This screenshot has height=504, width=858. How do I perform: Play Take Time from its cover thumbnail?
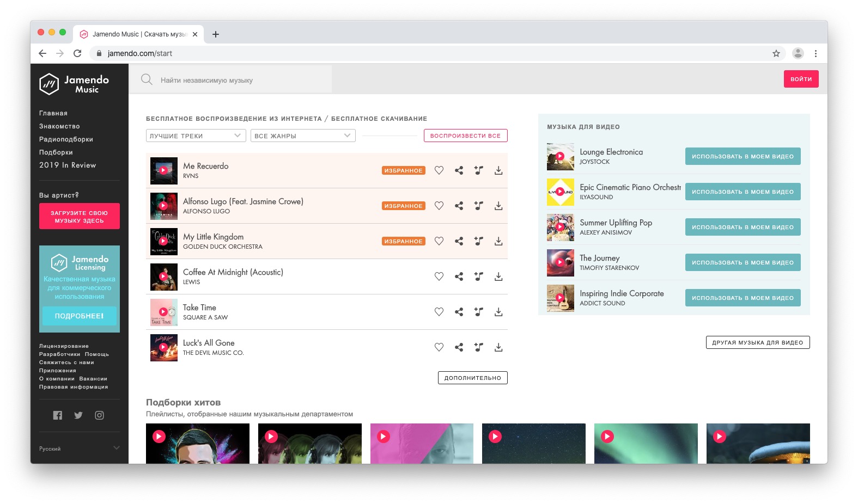tap(163, 312)
